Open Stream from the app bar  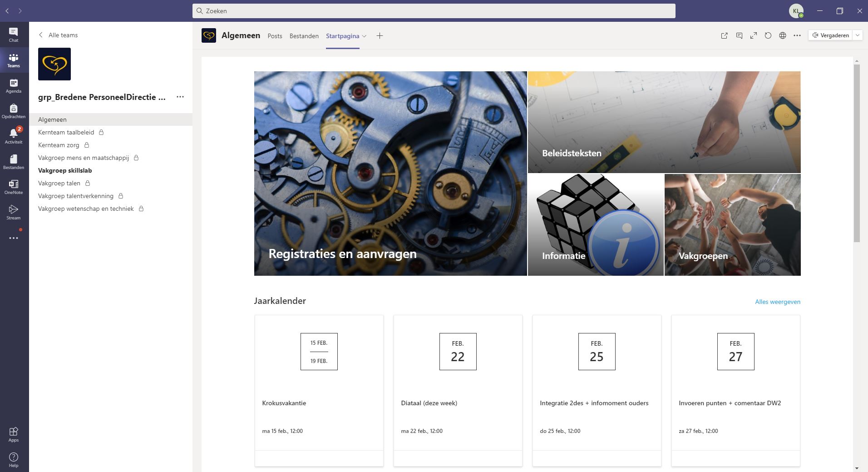(x=14, y=213)
